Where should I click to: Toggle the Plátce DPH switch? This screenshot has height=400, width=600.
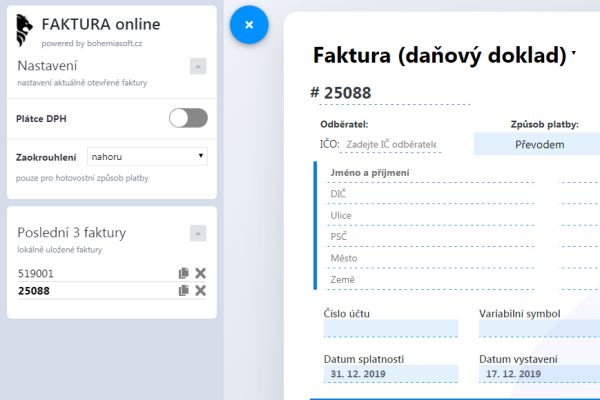point(188,118)
